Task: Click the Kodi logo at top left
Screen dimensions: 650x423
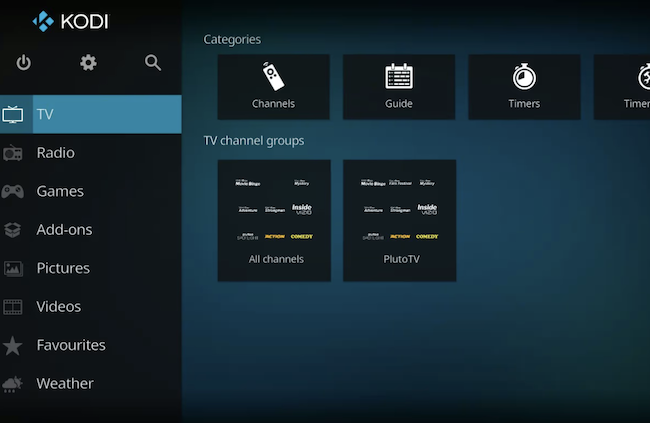Action: (70, 21)
